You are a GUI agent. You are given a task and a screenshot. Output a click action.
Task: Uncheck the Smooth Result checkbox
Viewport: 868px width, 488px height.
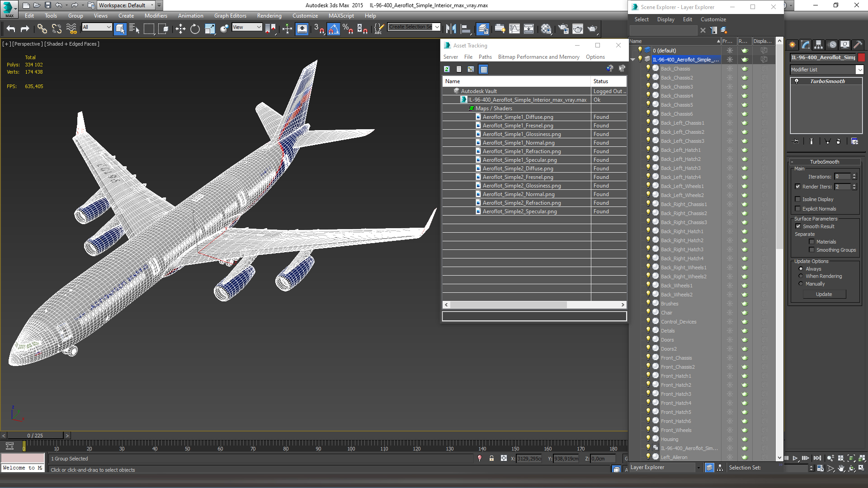click(x=798, y=226)
